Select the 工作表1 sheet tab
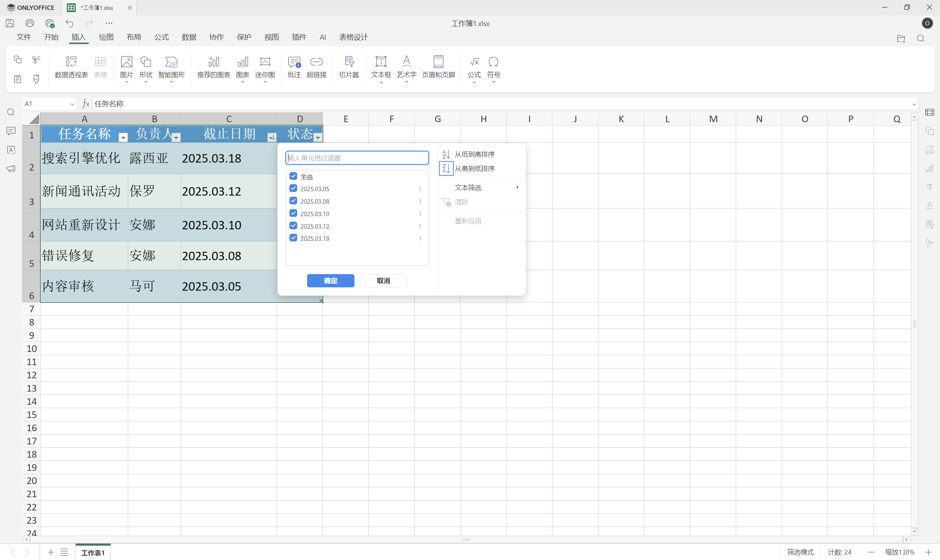The width and height of the screenshot is (940, 560). (x=93, y=552)
